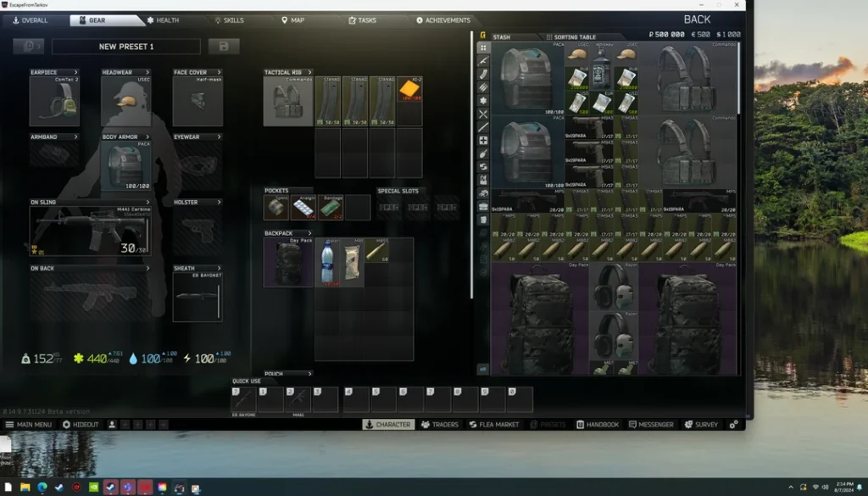This screenshot has height=496, width=868.
Task: Open settings gear in bottom bar
Action: click(x=733, y=425)
